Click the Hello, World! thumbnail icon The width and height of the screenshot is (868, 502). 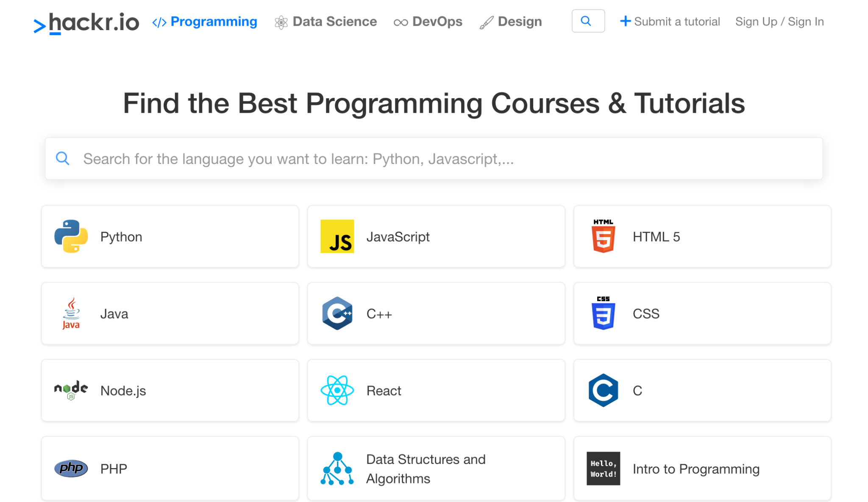[603, 469]
